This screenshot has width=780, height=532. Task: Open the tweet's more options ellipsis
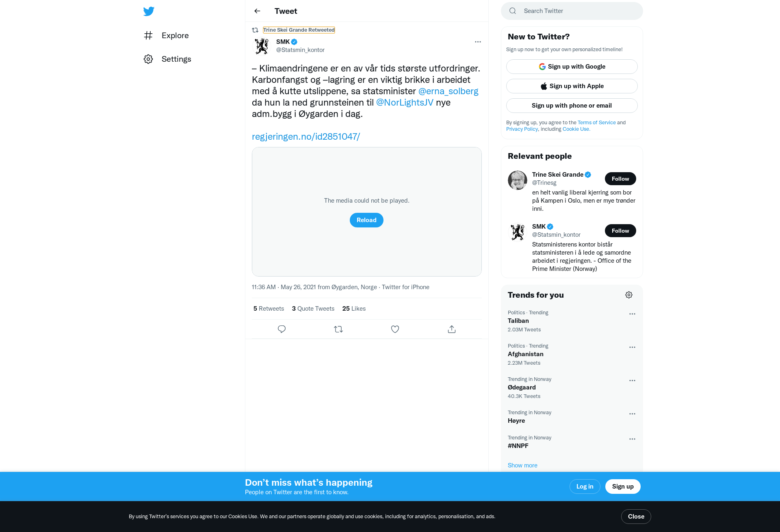(478, 42)
